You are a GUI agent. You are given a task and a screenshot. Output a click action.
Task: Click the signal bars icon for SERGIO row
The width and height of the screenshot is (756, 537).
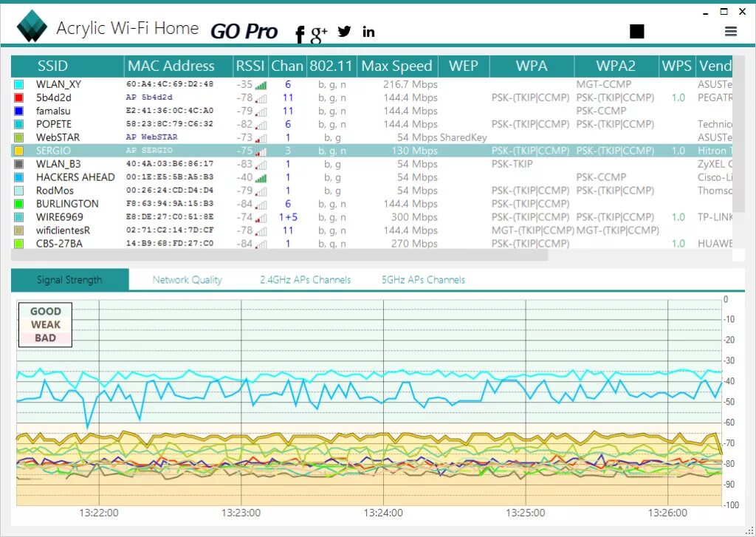[x=261, y=151]
